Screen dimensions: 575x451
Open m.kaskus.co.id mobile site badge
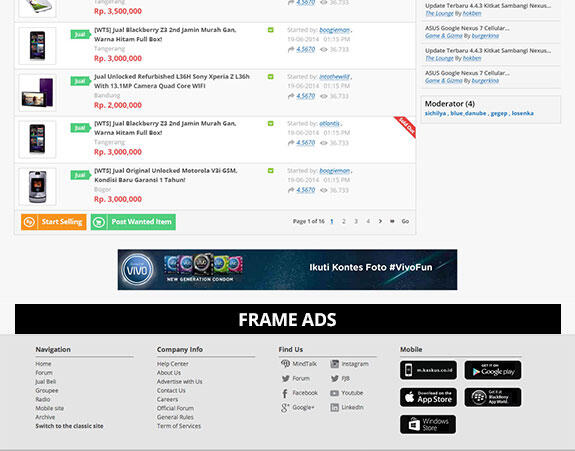pyautogui.click(x=428, y=370)
